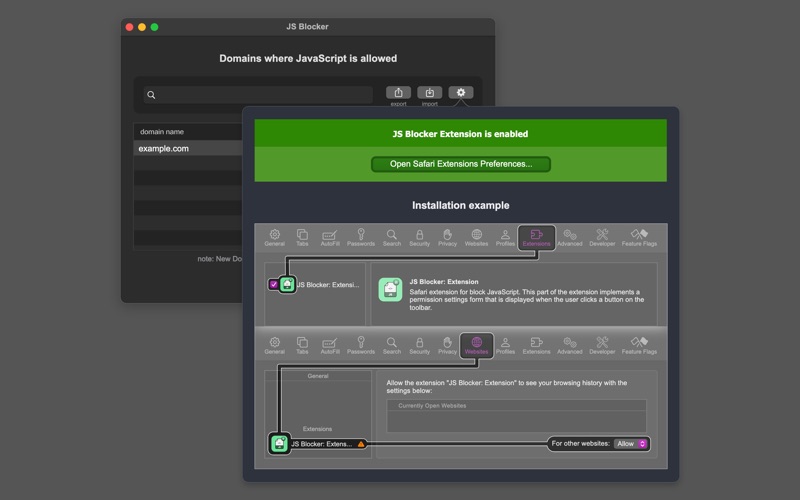Click 'Domains where JavaScript is allowed' heading
The width and height of the screenshot is (800, 500).
pyautogui.click(x=308, y=58)
